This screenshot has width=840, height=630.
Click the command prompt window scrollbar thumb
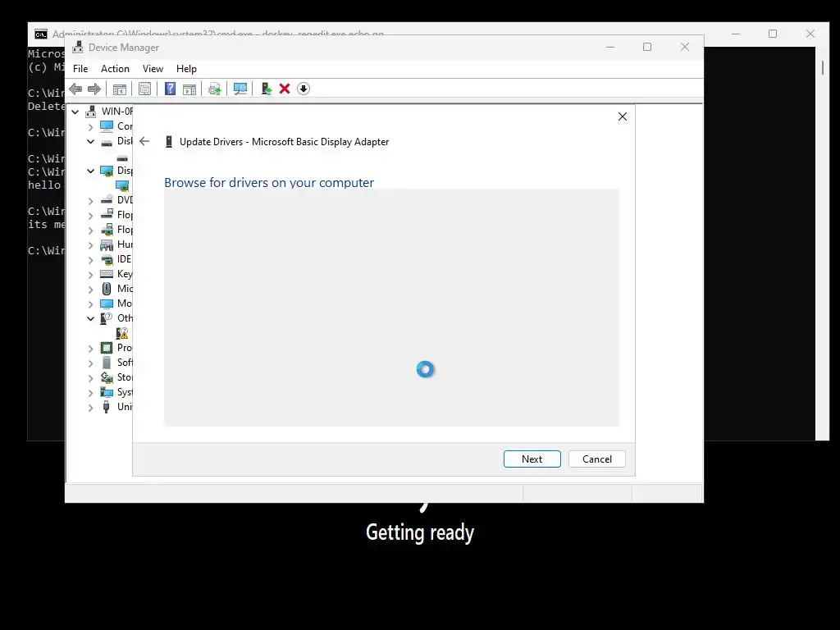[822, 67]
